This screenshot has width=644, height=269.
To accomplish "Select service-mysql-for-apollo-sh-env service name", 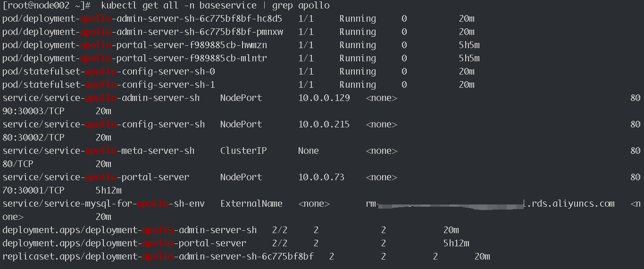I will pos(104,204).
